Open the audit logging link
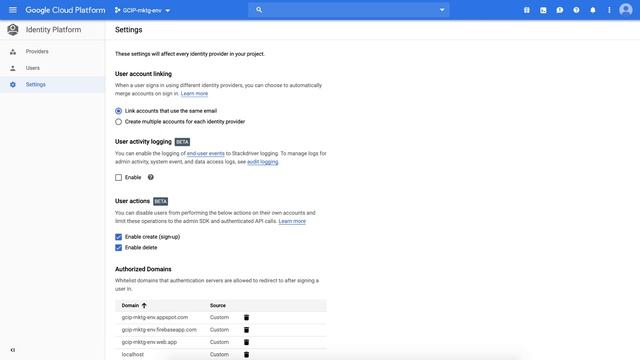Image resolution: width=640 pixels, height=360 pixels. [262, 162]
